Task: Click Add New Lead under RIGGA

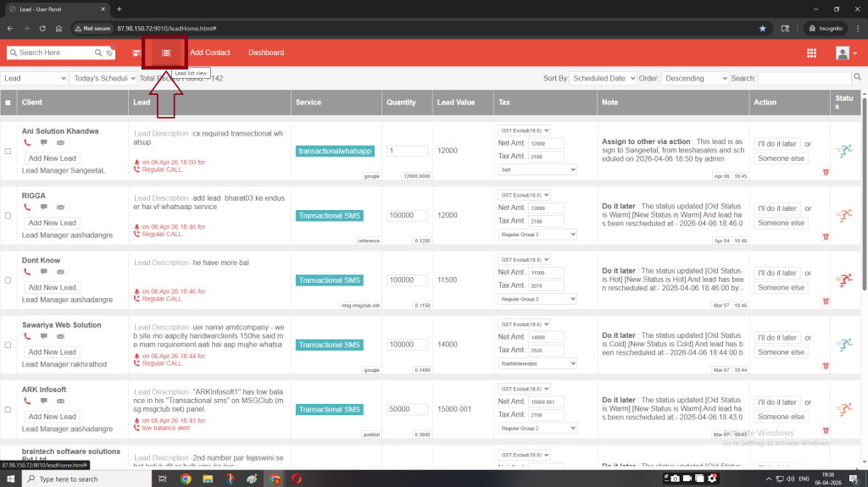Action: pyautogui.click(x=52, y=223)
